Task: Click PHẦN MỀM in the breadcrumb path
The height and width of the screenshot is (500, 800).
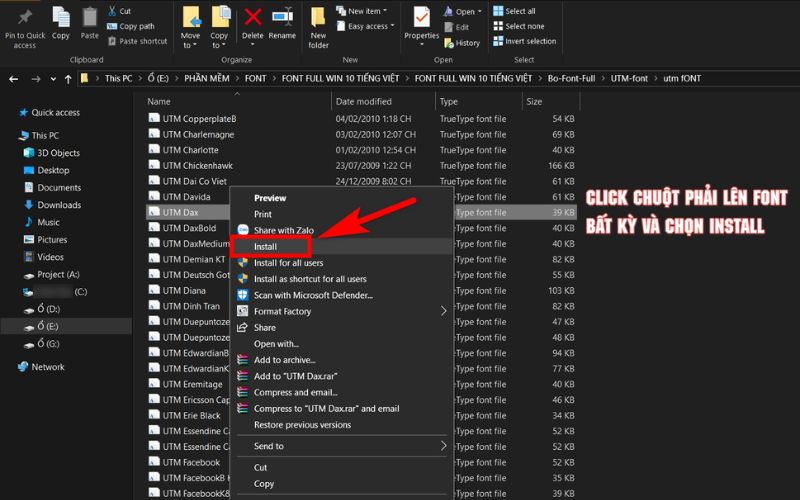Action: coord(207,79)
